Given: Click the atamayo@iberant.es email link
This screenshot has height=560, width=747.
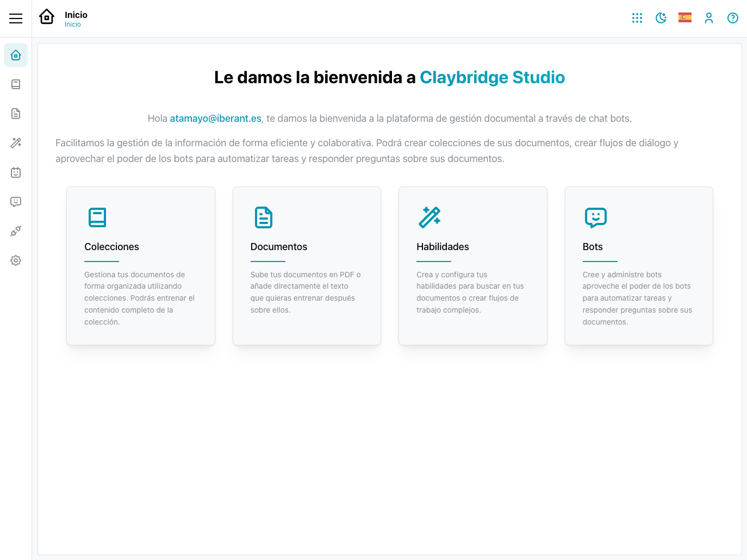Looking at the screenshot, I should [216, 119].
